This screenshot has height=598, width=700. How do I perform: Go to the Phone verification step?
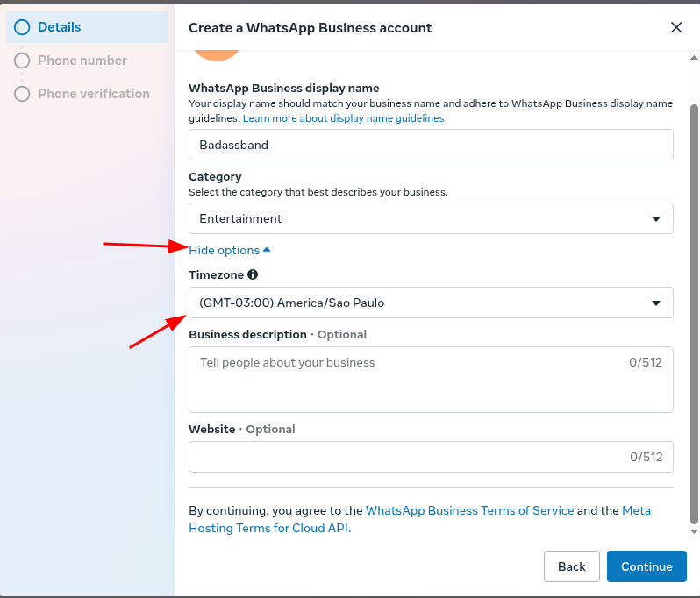click(x=94, y=94)
